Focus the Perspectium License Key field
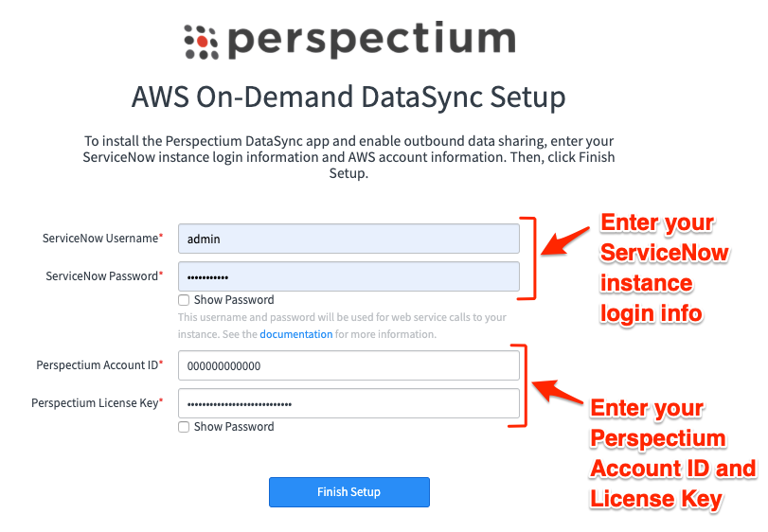The height and width of the screenshot is (532, 768). click(x=348, y=403)
